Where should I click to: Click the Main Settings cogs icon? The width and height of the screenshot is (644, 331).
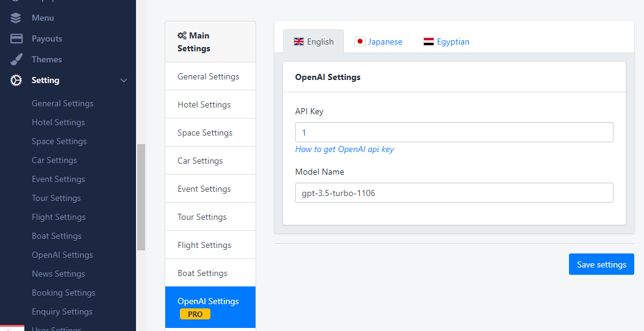tap(182, 36)
